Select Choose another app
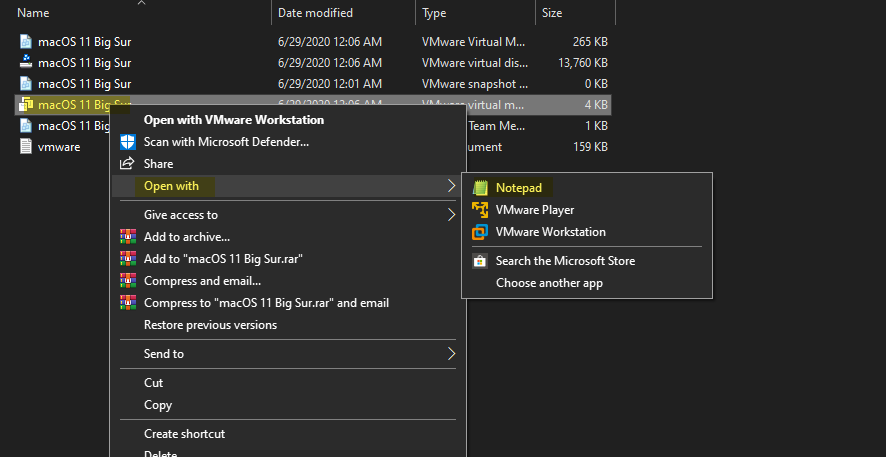Viewport: 886px width, 457px height. coord(549,283)
